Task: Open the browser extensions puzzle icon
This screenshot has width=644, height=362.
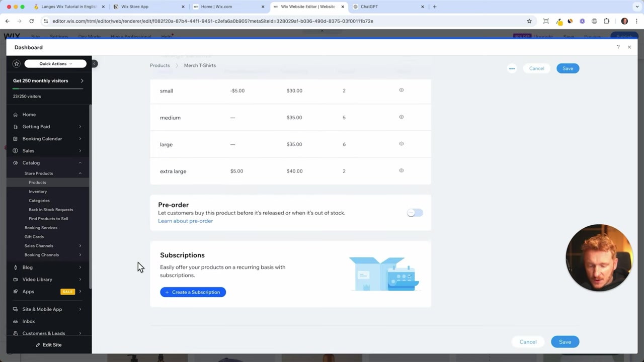Action: (x=606, y=21)
